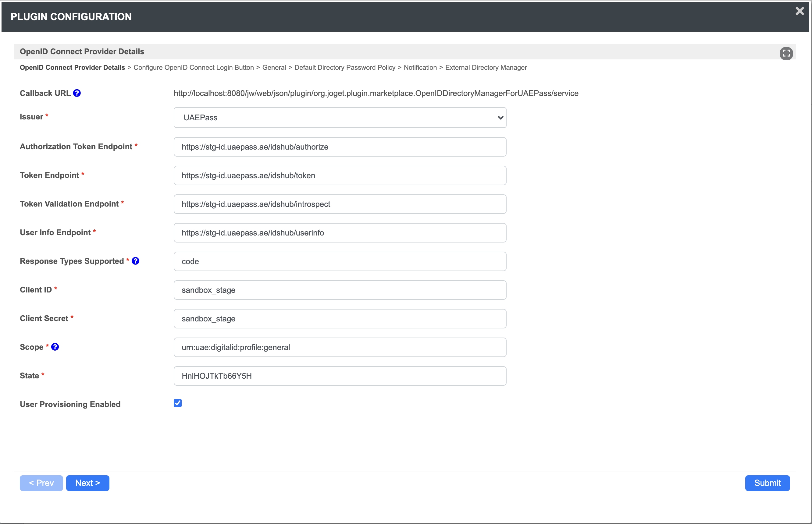Click the Client ID text field
The width and height of the screenshot is (812, 524).
coord(340,290)
